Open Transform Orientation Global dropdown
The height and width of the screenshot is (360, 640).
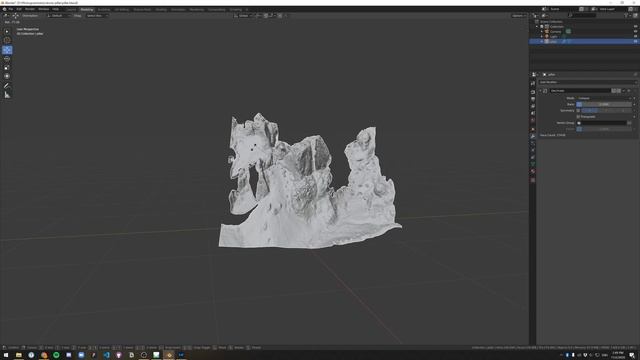(243, 16)
